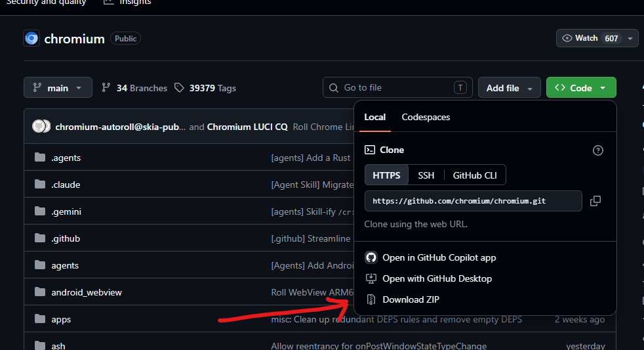Click the GitHub Desktop download icon

pos(371,278)
